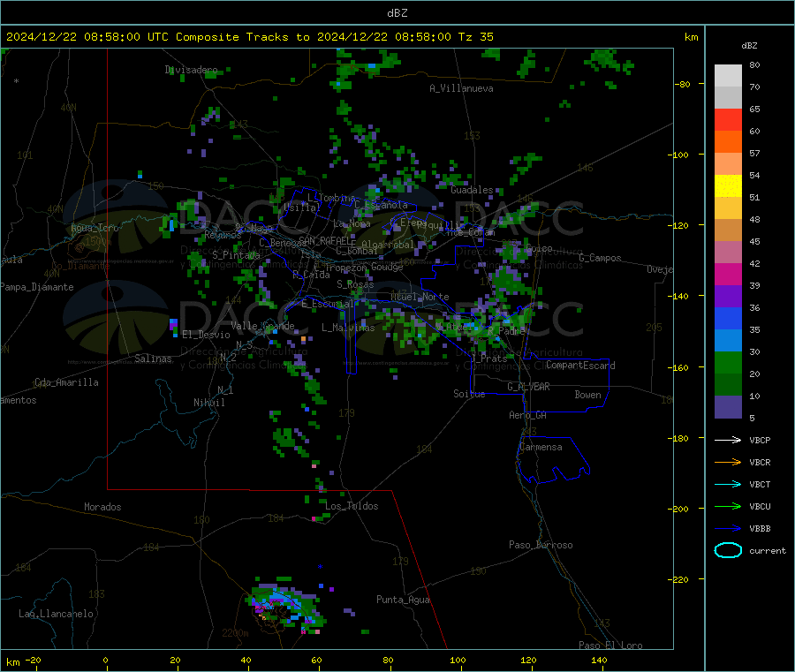Viewport: 795px width, 672px height.
Task: Click the 'Nihuil' map label
Action: [x=208, y=403]
